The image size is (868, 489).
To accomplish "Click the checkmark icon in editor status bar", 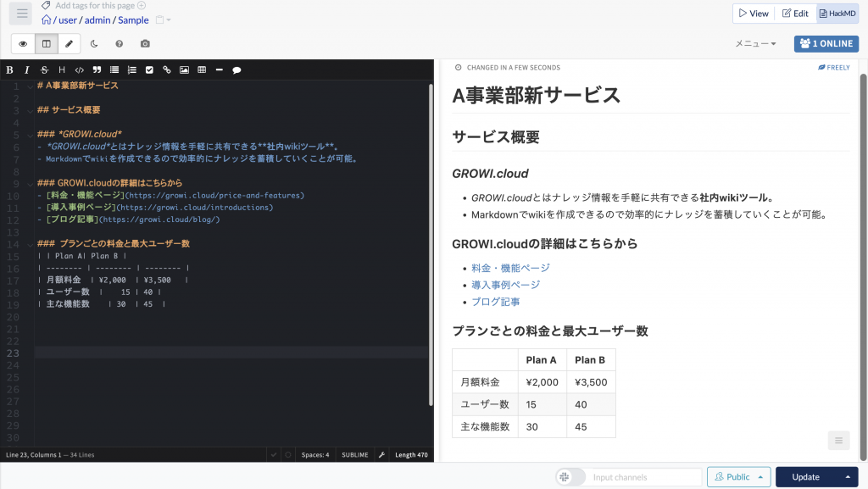I will tap(274, 455).
